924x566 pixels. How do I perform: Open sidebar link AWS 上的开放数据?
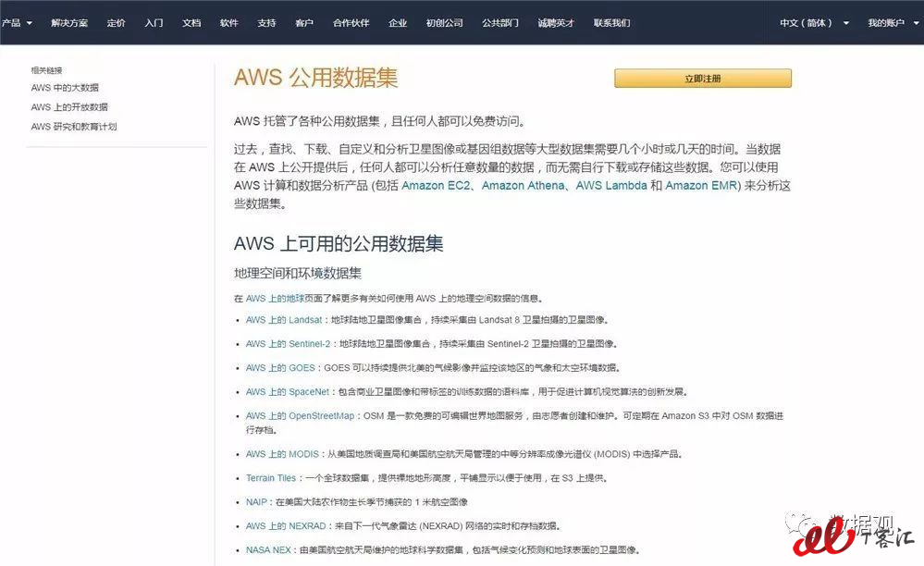click(x=69, y=107)
